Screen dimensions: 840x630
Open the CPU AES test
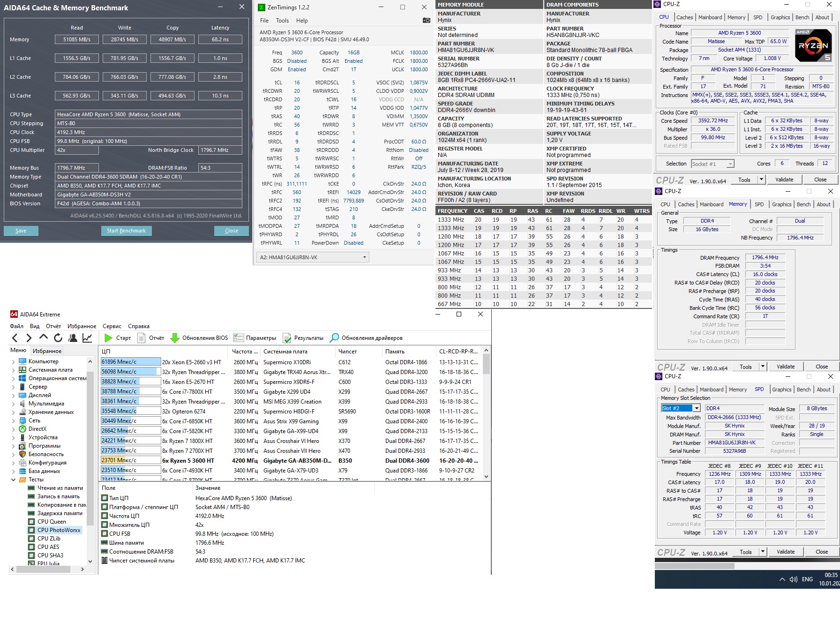pyautogui.click(x=44, y=547)
